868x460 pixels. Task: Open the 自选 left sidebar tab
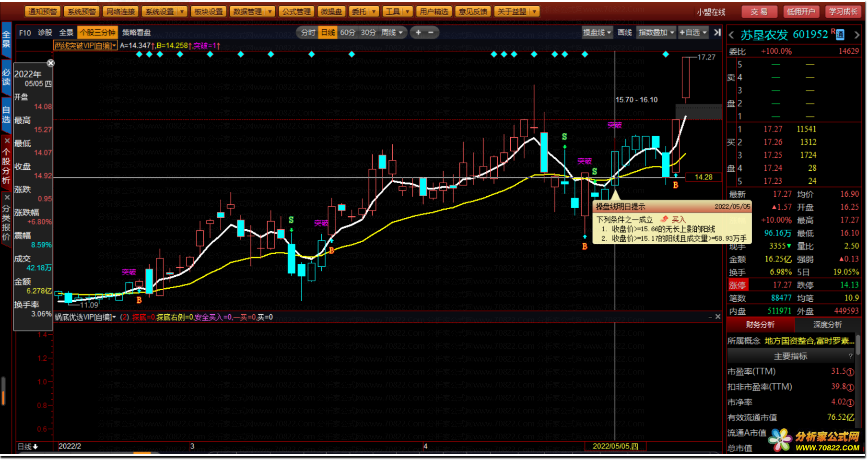[x=6, y=115]
